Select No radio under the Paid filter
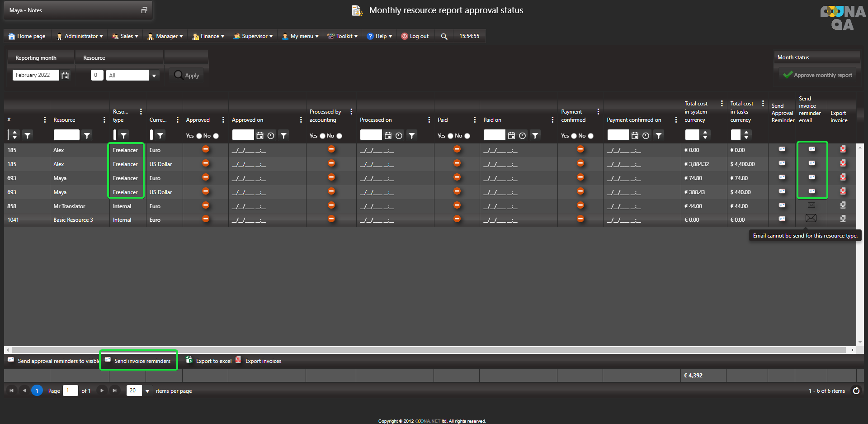The image size is (868, 424). coord(467,136)
